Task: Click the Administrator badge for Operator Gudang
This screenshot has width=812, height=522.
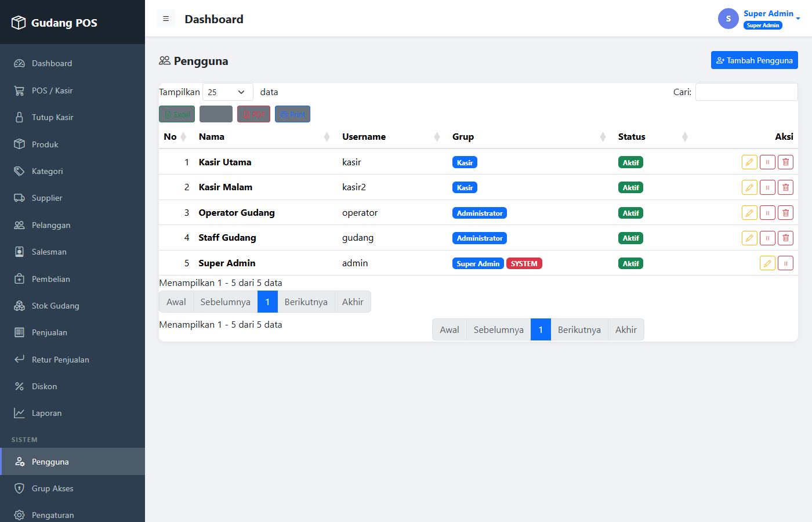Action: (480, 213)
